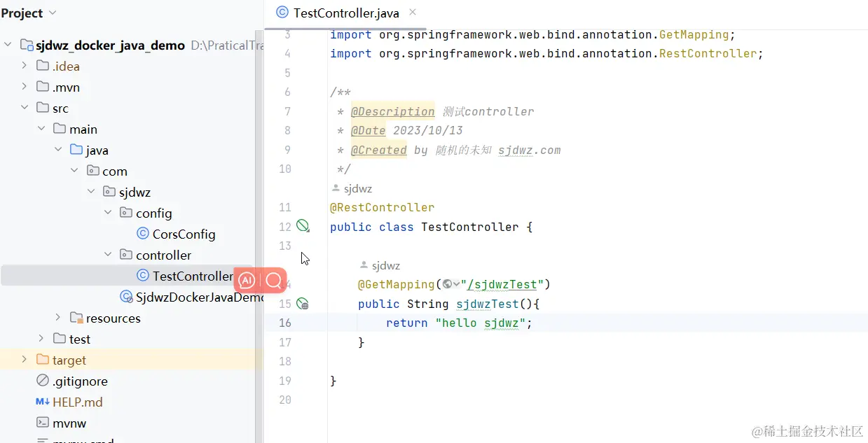868x443 pixels.
Task: Click the sjdwz author hint above the method
Action: pos(380,265)
